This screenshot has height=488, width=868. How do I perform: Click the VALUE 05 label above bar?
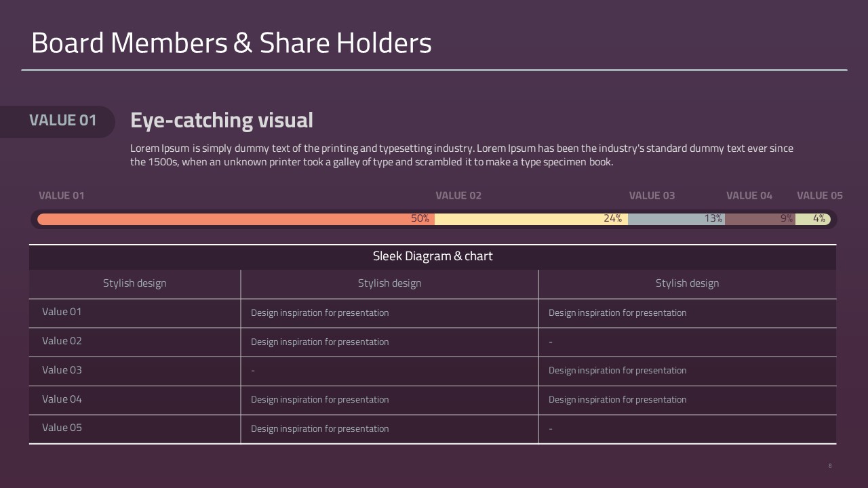pos(820,195)
